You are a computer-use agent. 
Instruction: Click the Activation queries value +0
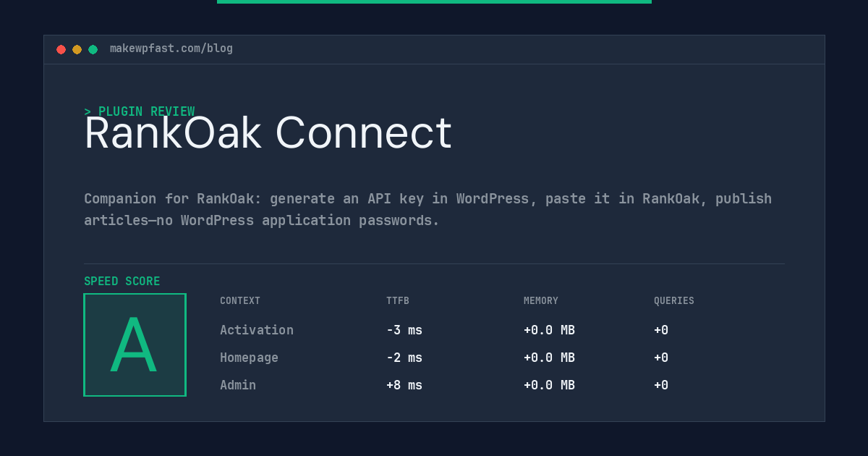[x=661, y=330]
